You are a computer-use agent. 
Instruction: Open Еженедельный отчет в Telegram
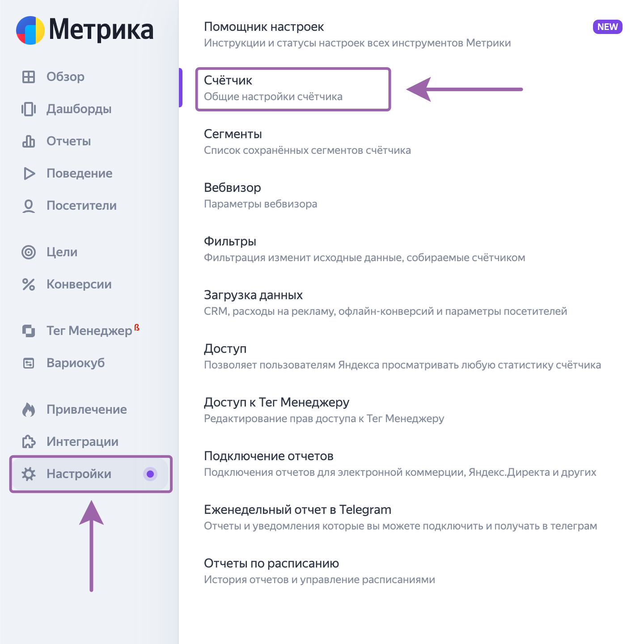pos(297,509)
